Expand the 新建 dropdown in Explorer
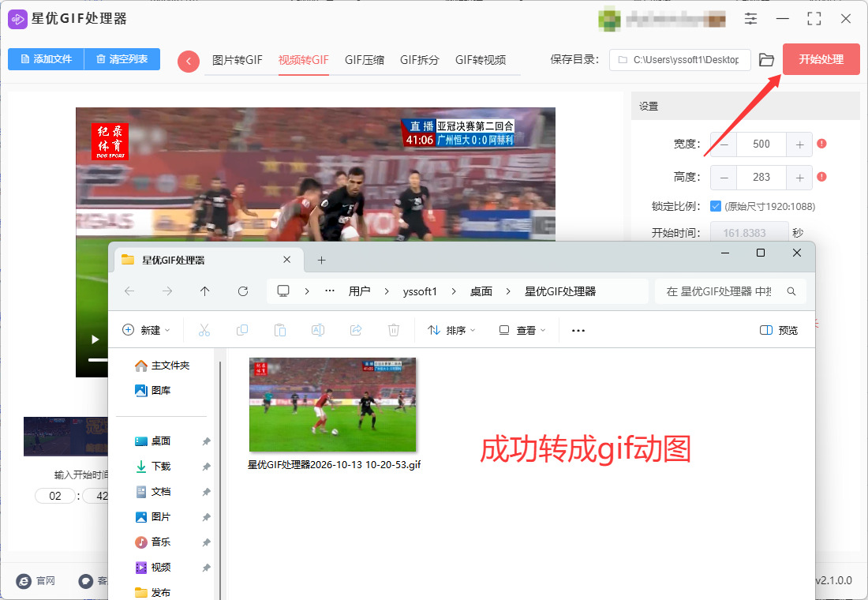868x600 pixels. coord(146,330)
